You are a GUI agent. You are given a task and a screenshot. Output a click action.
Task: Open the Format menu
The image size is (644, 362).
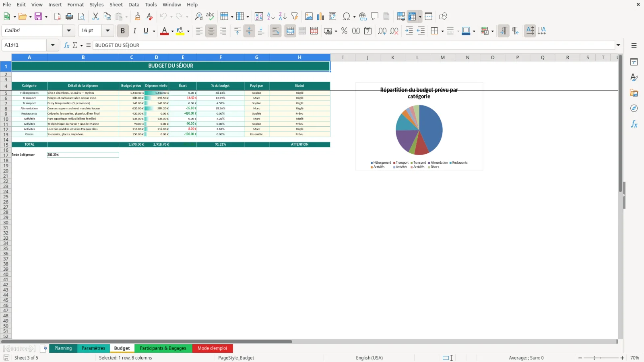point(76,4)
